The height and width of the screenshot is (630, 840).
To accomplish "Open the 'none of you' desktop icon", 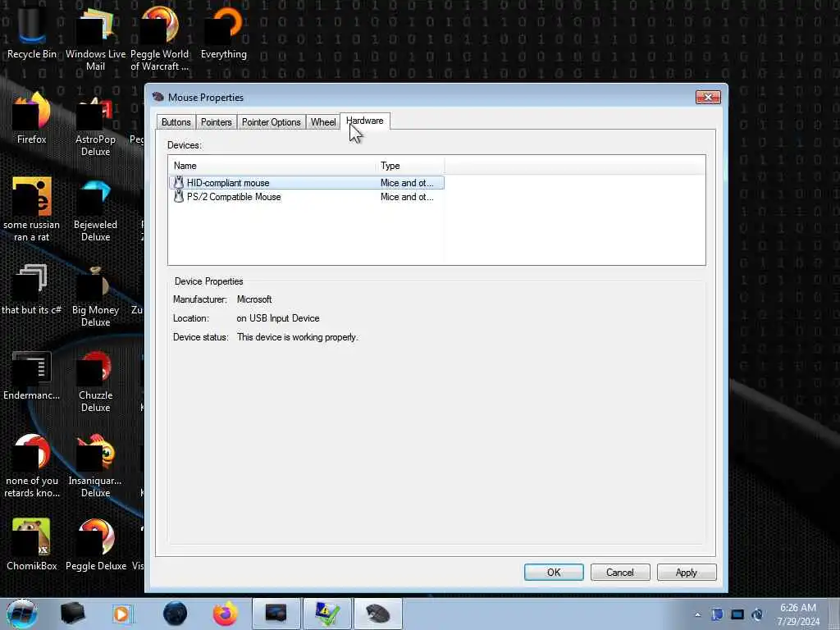I will click(31, 466).
